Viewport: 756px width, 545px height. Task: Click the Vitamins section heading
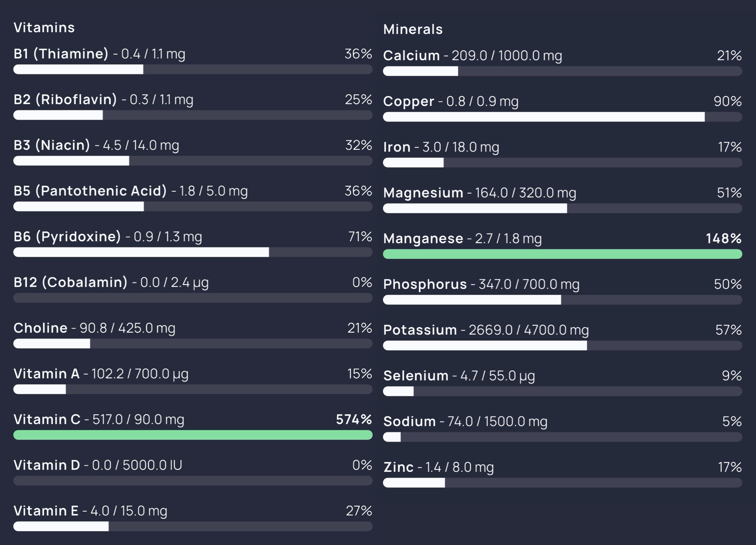pos(44,28)
